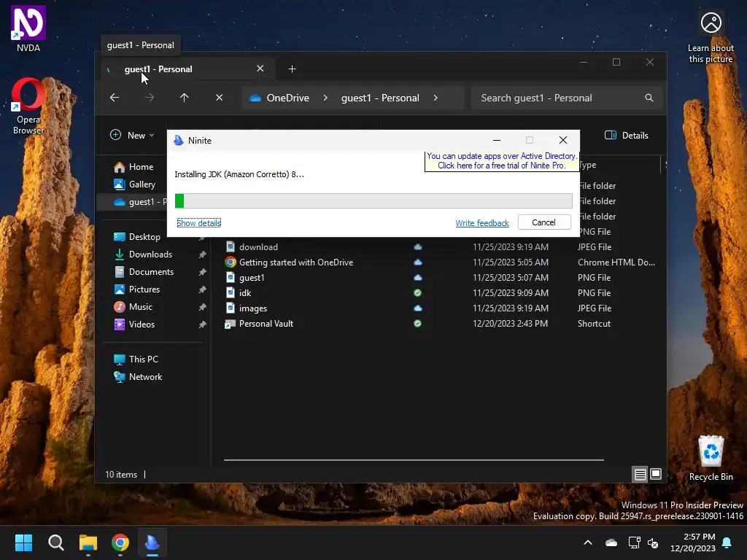Unpin Music using its pin icon
Screen dimensions: 747x560
[203, 307]
